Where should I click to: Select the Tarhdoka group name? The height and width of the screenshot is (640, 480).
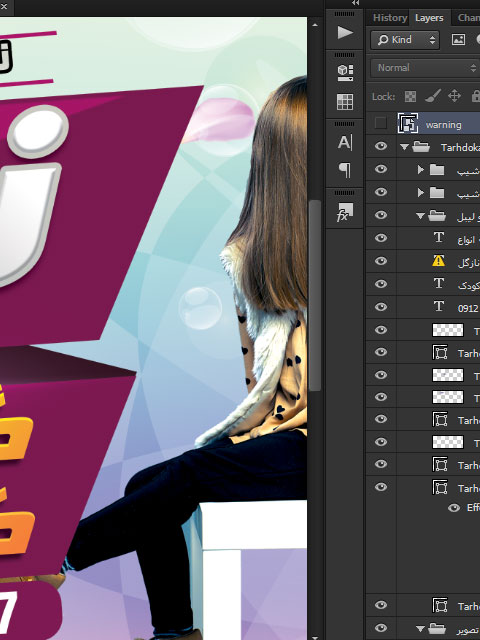460,147
